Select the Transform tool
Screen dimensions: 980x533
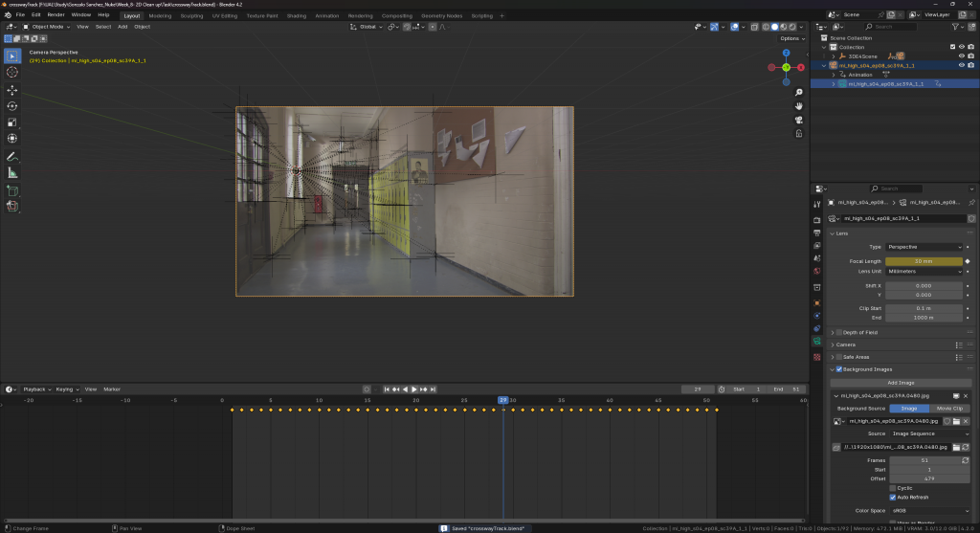[11, 139]
